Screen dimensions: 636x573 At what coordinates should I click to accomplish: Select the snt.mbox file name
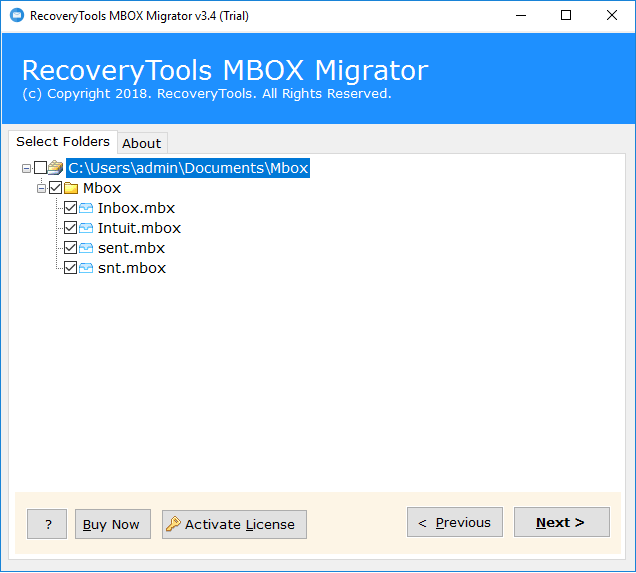pos(132,268)
